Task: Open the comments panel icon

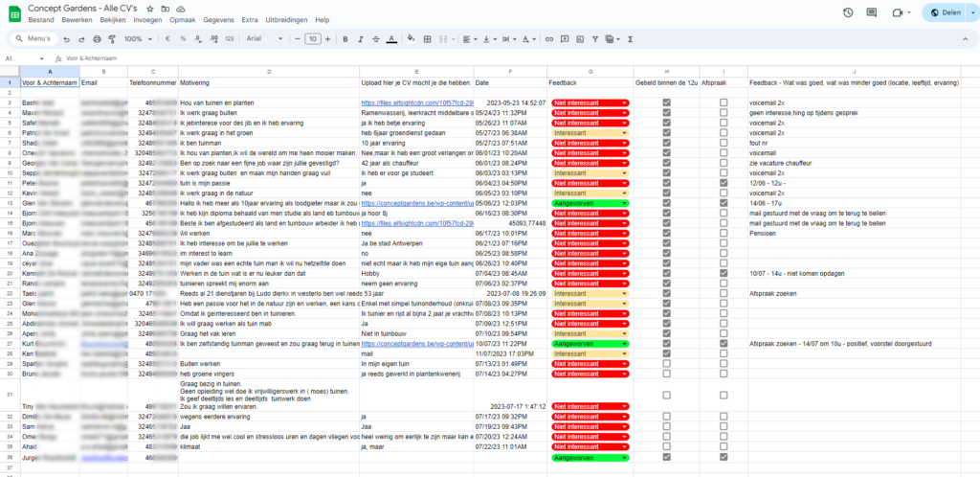Action: [871, 12]
